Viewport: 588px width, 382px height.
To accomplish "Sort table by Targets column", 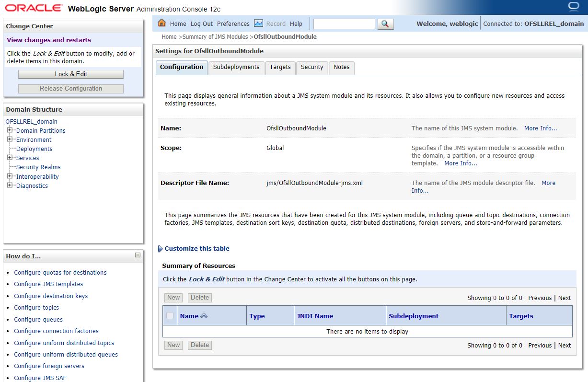I will click(x=521, y=316).
